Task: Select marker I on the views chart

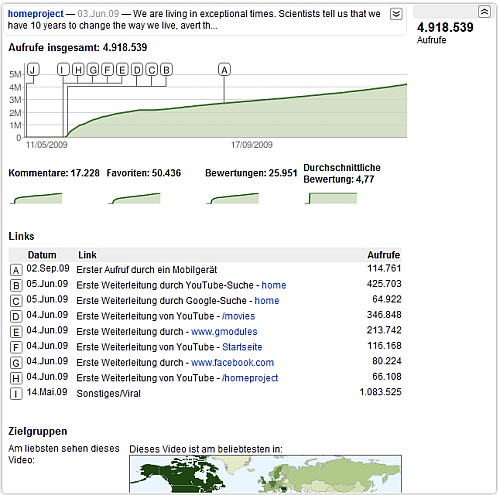Action: tap(63, 70)
